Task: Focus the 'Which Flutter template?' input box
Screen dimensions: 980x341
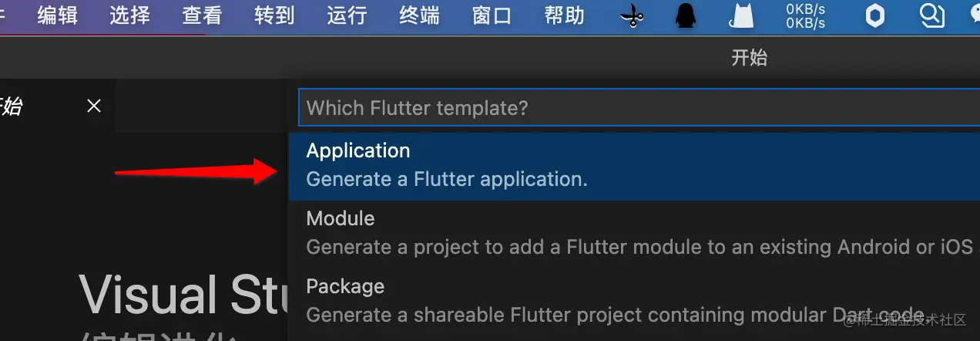Action: tap(639, 107)
